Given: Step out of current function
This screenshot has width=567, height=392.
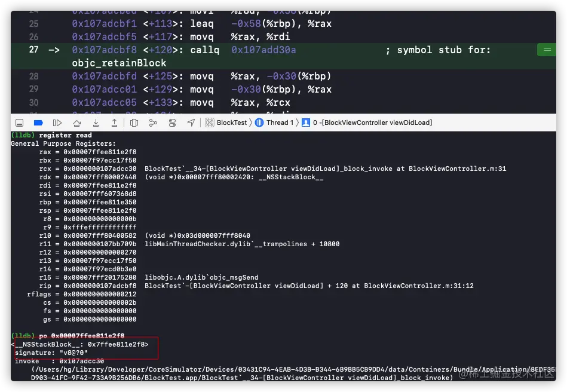Looking at the screenshot, I should tap(114, 123).
